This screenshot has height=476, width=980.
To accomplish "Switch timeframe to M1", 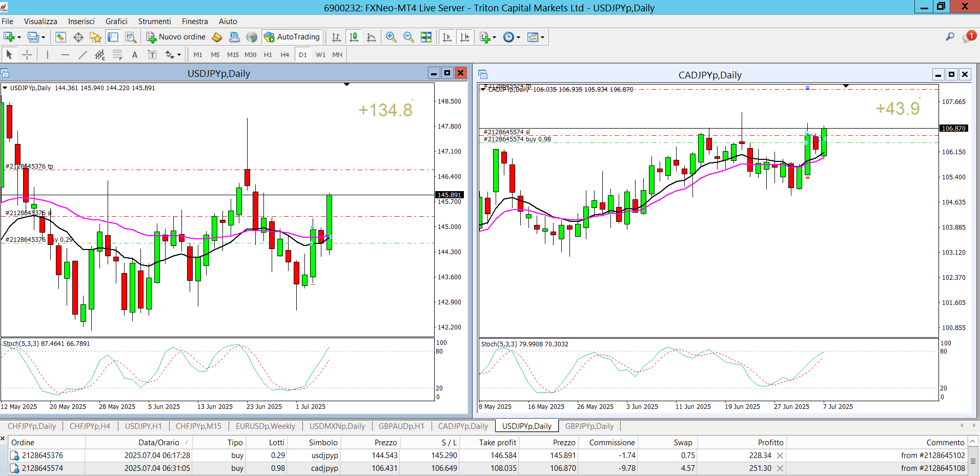I will click(198, 55).
